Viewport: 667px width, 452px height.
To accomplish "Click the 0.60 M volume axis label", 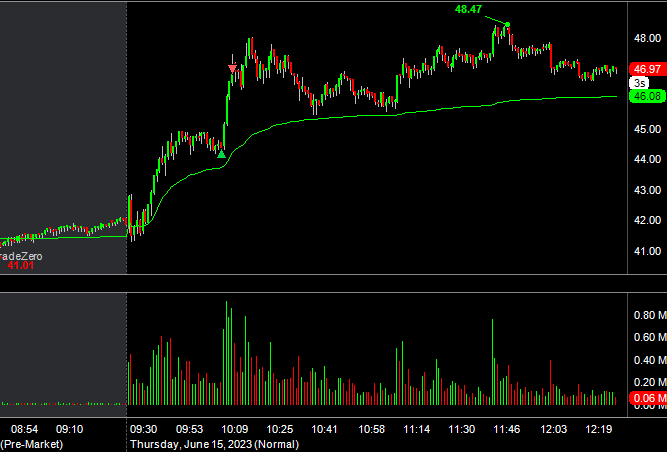I will tap(650, 337).
